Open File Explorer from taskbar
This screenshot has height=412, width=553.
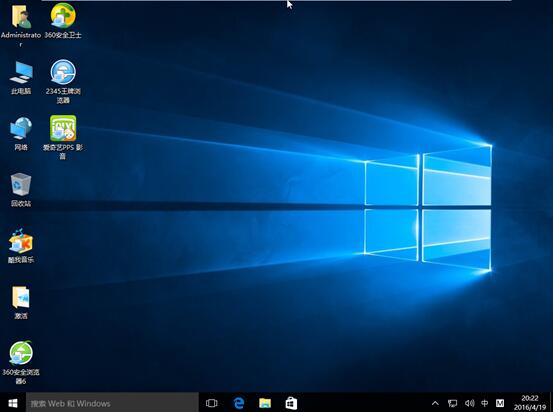point(265,403)
